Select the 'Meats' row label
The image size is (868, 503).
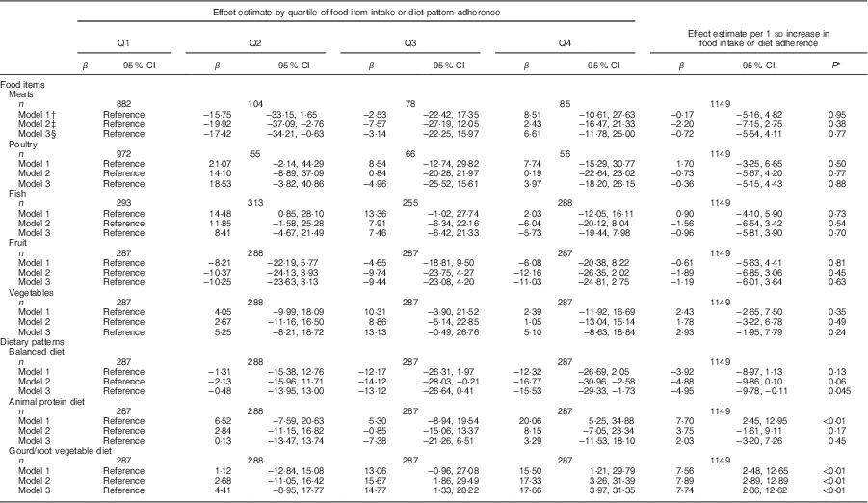[x=23, y=94]
